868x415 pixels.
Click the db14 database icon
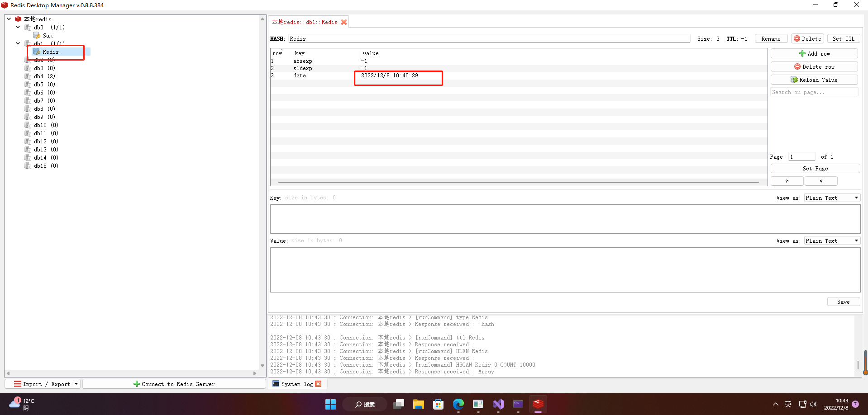pyautogui.click(x=28, y=157)
